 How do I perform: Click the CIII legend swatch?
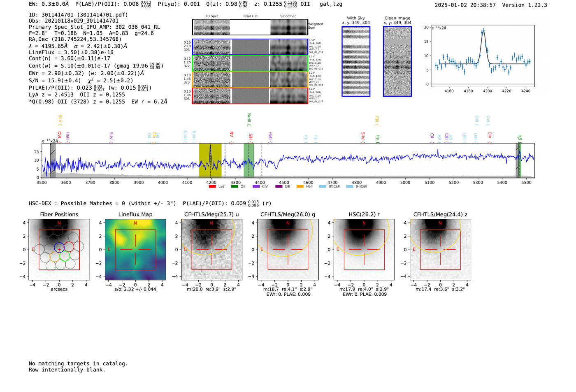pyautogui.click(x=279, y=186)
